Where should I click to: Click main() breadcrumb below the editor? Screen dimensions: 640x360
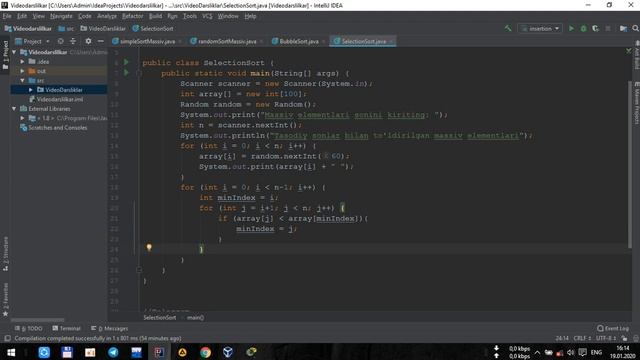coord(195,318)
